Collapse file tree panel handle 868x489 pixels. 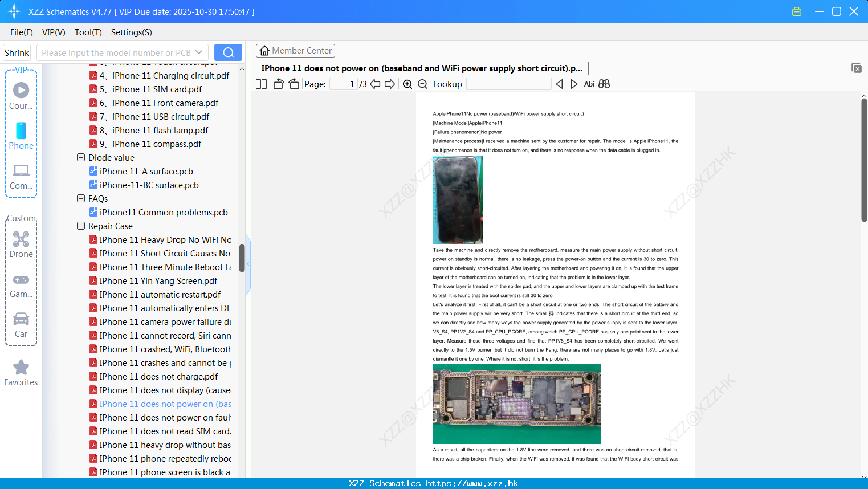[x=248, y=264]
